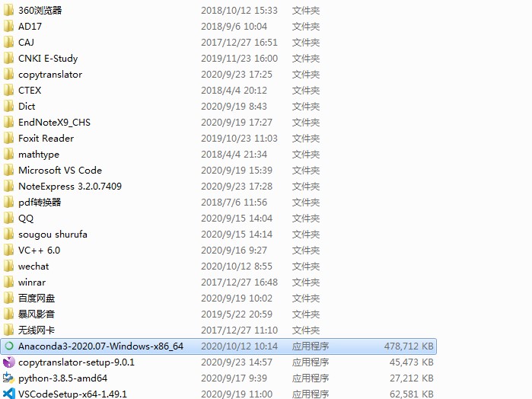Select the folder name sougou shurufa
Screen dimensions: 532x399
click(53, 234)
